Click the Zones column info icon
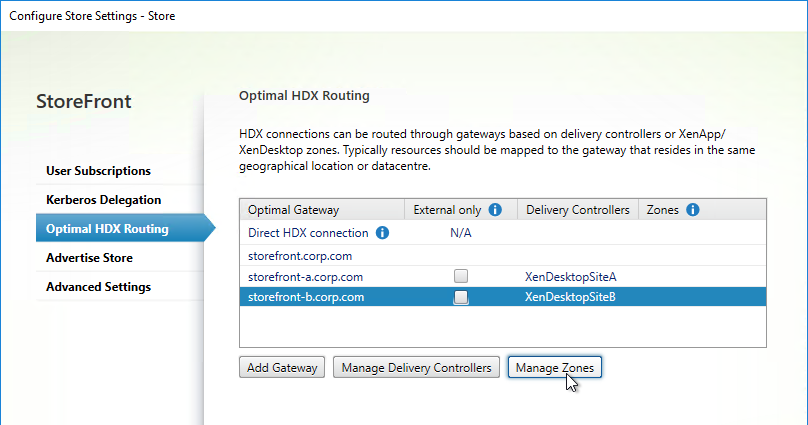808x425 pixels. point(693,210)
